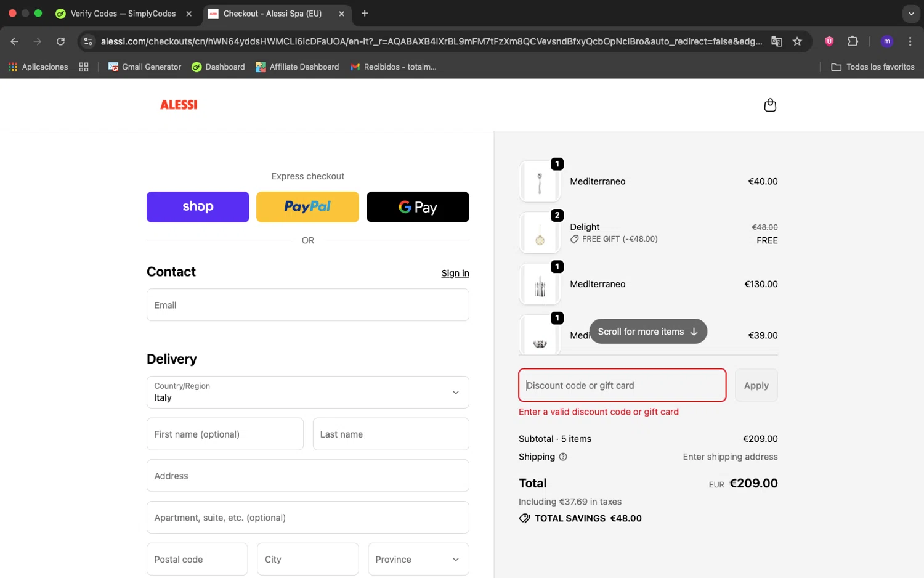Reload the checkout page

pos(60,41)
